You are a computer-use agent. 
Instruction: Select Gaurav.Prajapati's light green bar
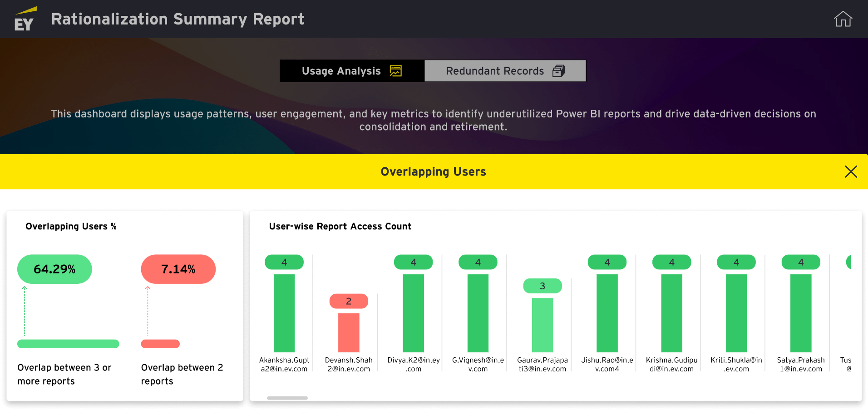point(542,325)
